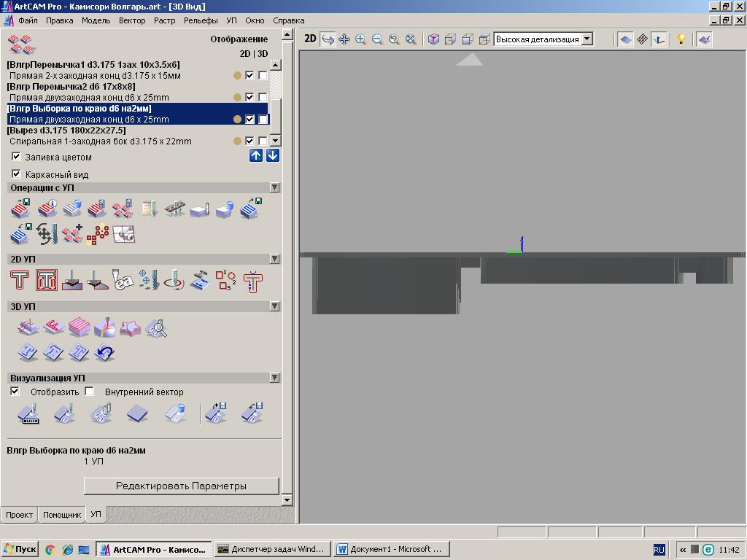Collapse the Операции с УП section
Viewport: 747px width, 560px height.
[x=274, y=187]
